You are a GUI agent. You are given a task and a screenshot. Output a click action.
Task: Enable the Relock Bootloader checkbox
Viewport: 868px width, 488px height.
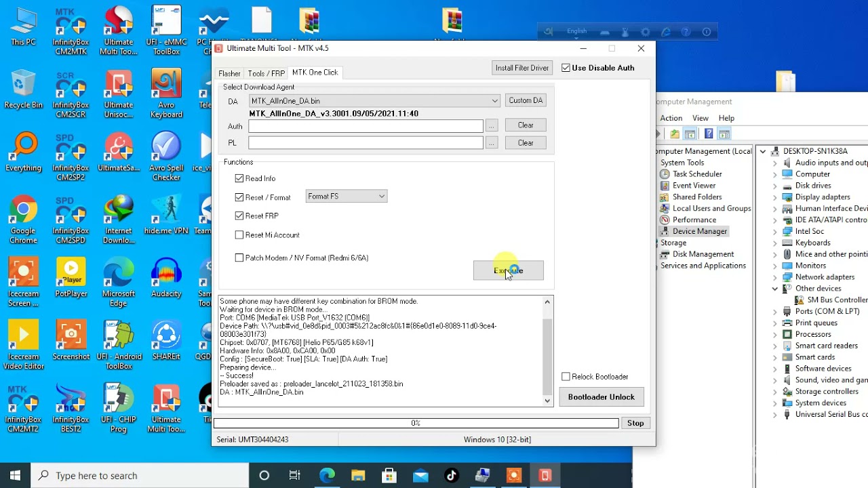coord(566,377)
